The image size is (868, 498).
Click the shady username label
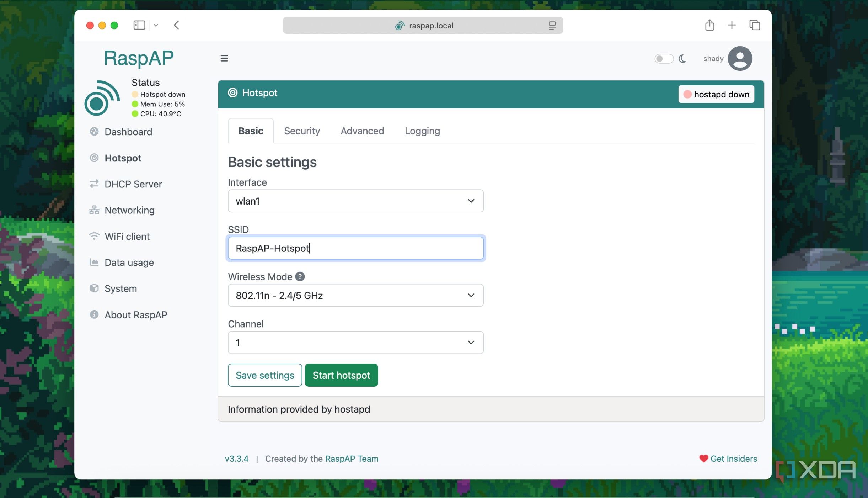[713, 58]
